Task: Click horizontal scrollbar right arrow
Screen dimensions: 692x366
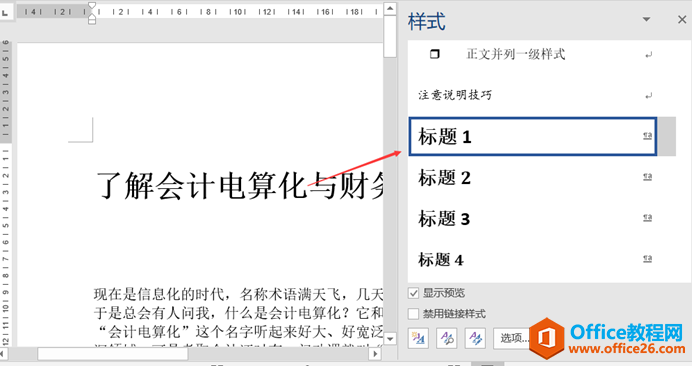Action: (375, 354)
